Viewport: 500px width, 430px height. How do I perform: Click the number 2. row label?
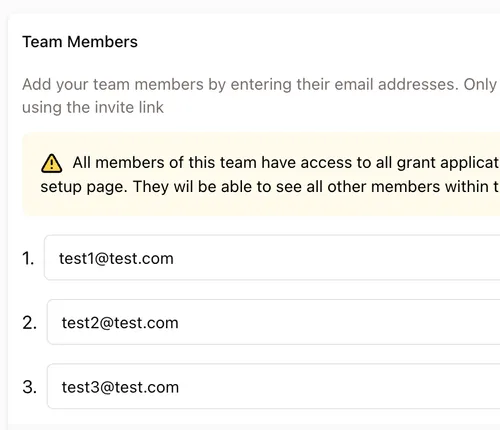[x=29, y=323]
